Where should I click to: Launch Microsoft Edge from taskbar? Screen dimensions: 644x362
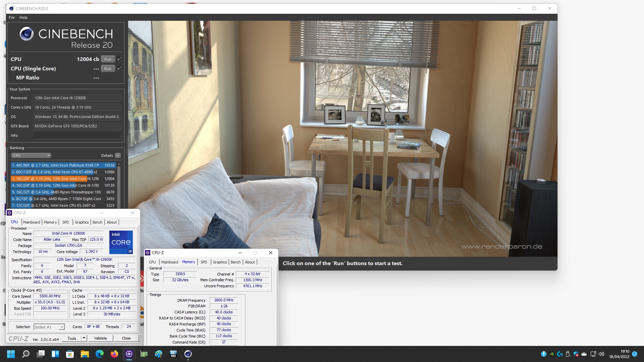tap(100, 354)
